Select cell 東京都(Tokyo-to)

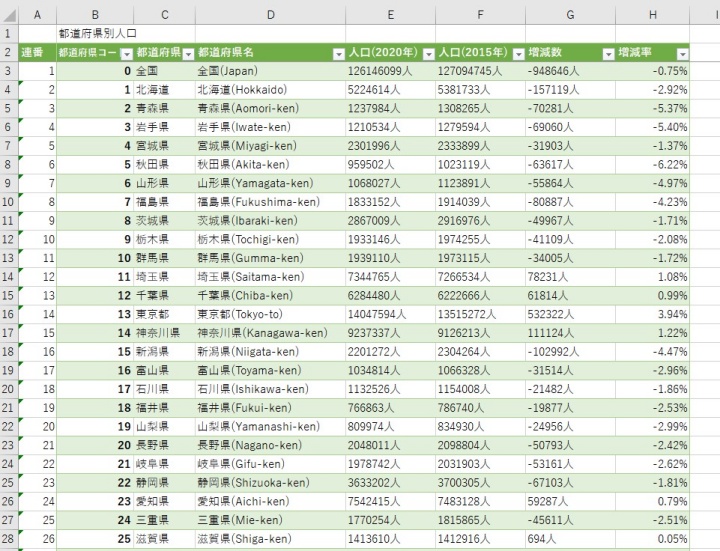270,315
